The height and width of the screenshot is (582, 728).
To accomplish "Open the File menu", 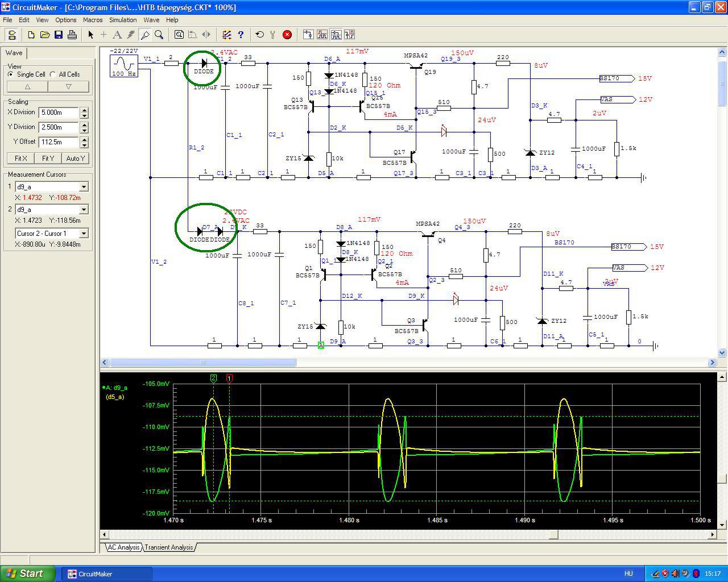I will (7, 20).
